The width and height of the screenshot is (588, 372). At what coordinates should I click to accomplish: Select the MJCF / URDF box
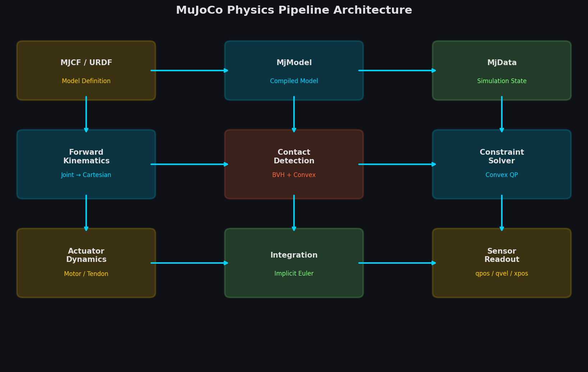[86, 71]
